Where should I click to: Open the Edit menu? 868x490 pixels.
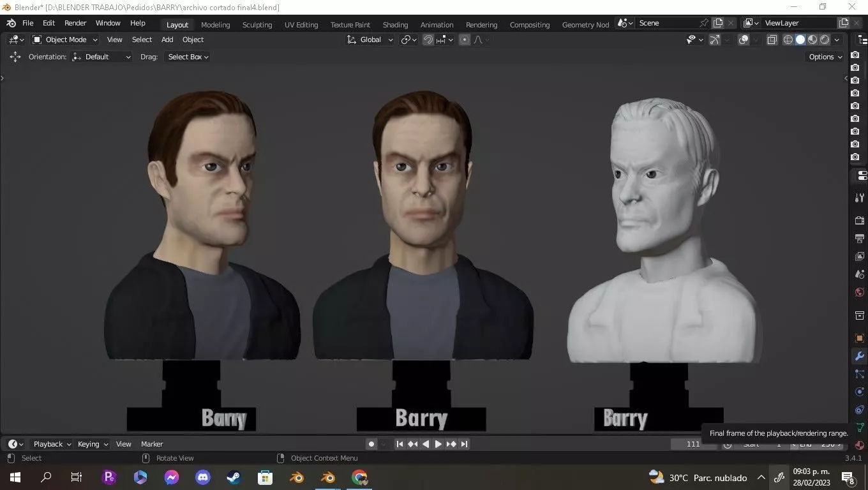(49, 23)
